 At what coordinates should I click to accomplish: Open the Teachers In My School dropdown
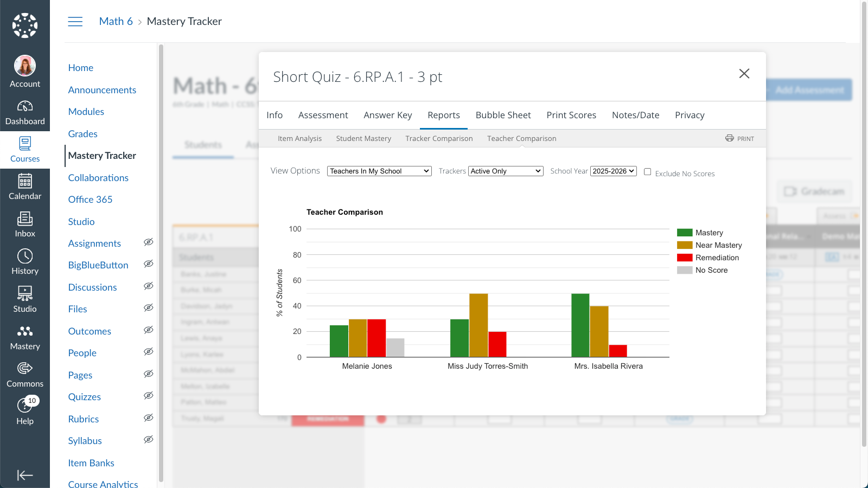click(379, 171)
